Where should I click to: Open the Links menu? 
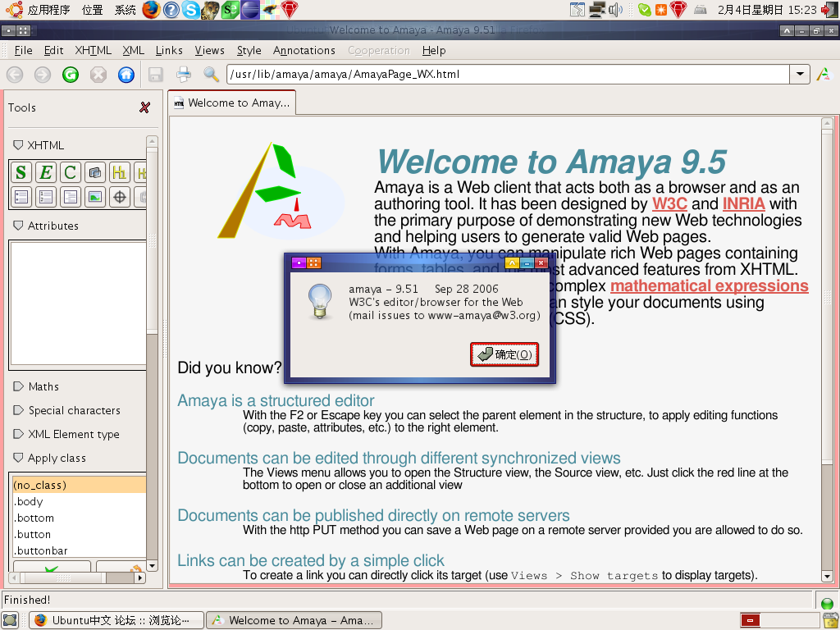[x=169, y=50]
